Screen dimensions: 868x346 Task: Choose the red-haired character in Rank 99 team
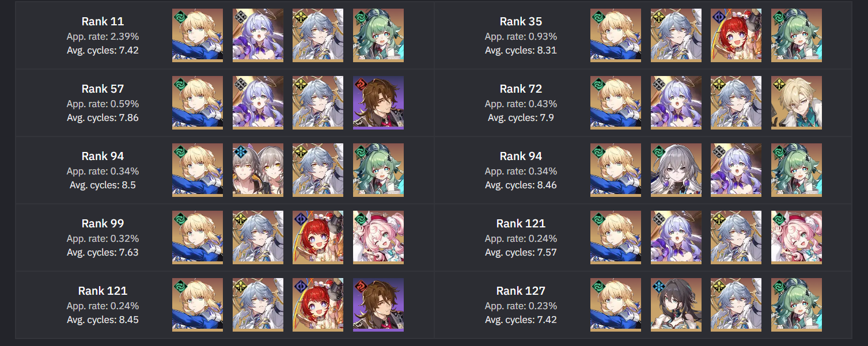pos(318,237)
